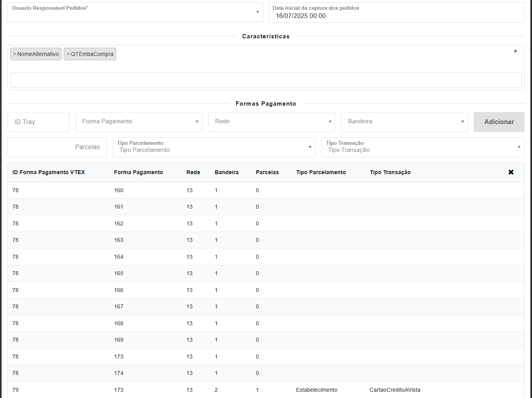The width and height of the screenshot is (532, 398).
Task: Click the Características search input box
Action: click(x=266, y=80)
